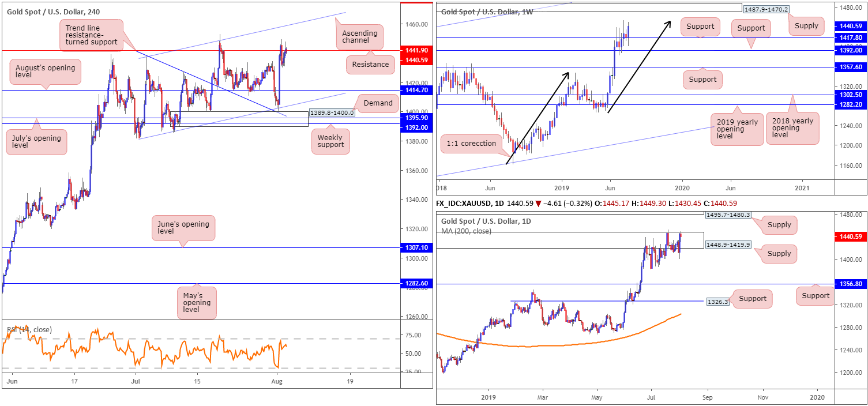
Task: Click the 'Resistance' callout on 240 chart
Action: [x=370, y=65]
